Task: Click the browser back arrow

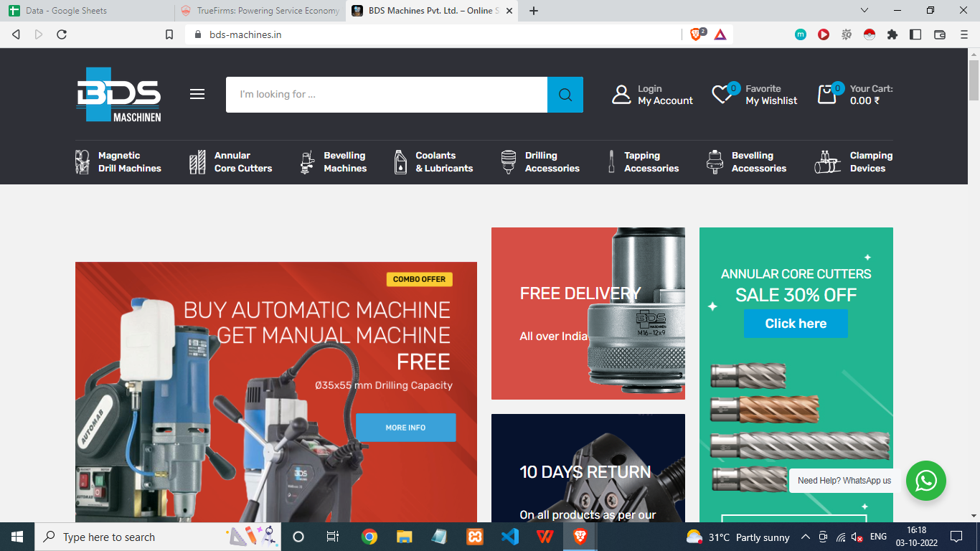Action: (16, 34)
